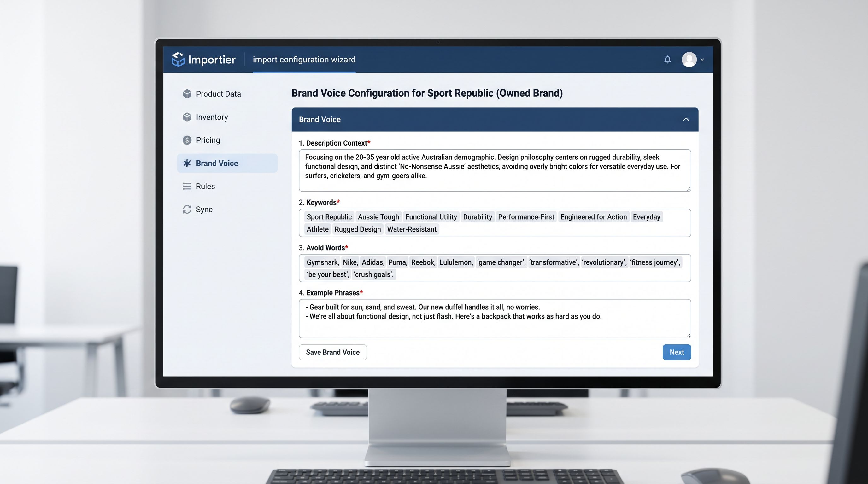
Task: Click the 'Lululemon' avoid-word tag
Action: [x=456, y=262]
